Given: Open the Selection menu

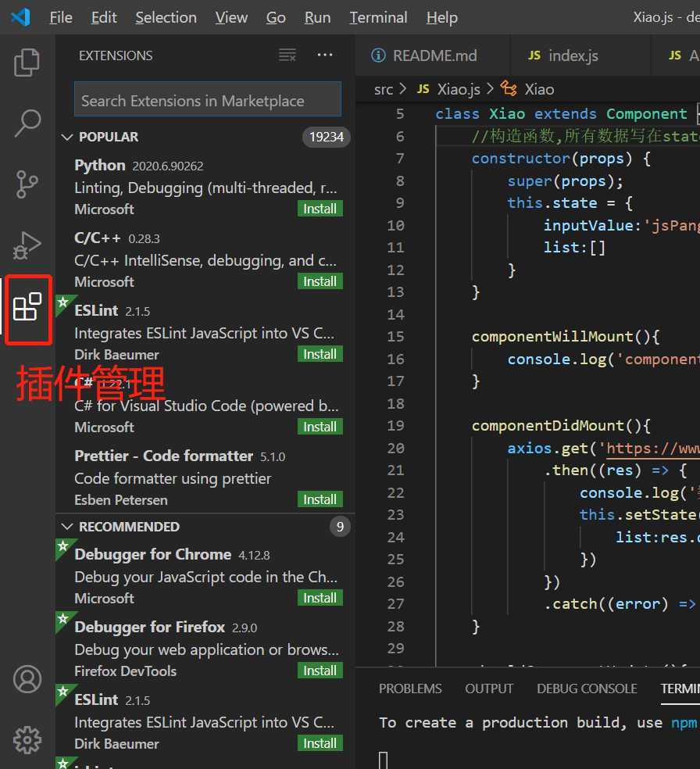Looking at the screenshot, I should click(x=166, y=18).
